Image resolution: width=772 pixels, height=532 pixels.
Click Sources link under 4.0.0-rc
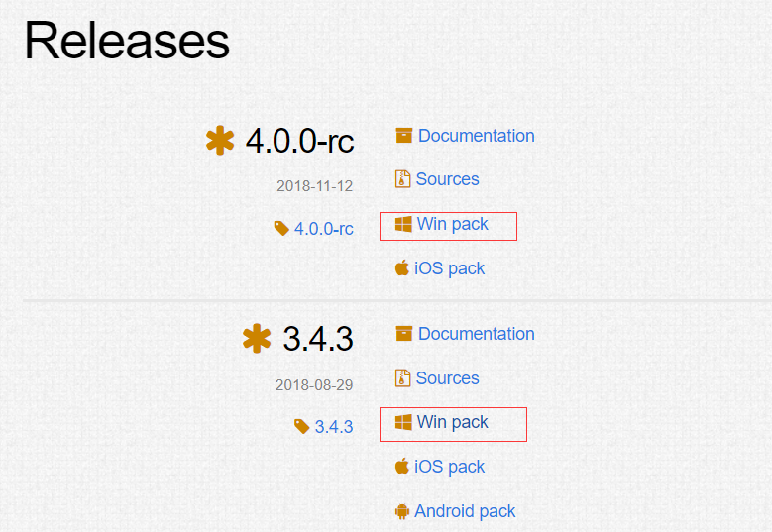tap(447, 179)
